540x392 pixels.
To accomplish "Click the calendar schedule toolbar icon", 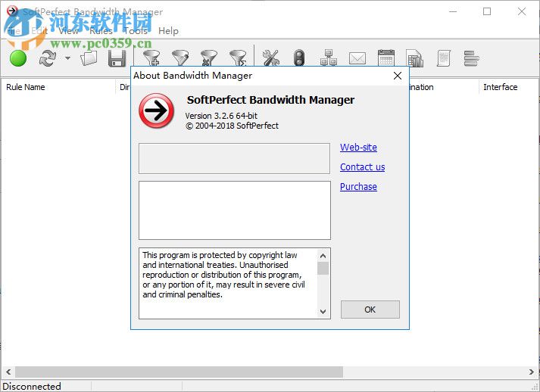I will pyautogui.click(x=386, y=58).
